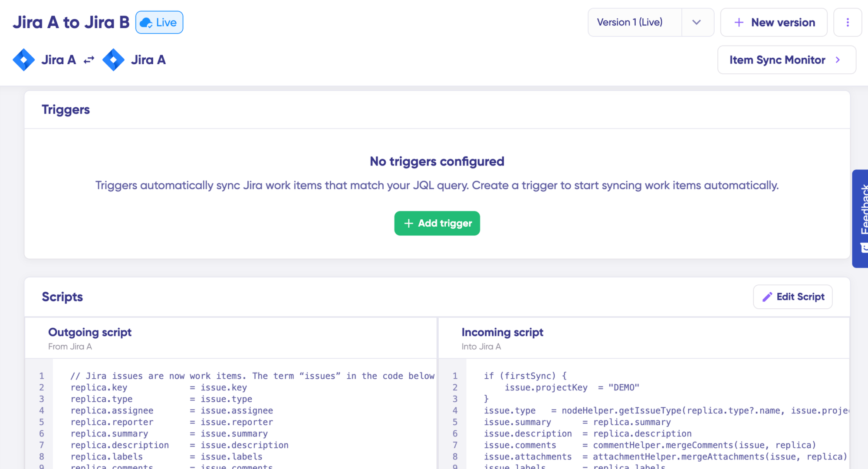The height and width of the screenshot is (469, 868).
Task: Click incoming line 'issue.summary = replica.summary'
Action: pyautogui.click(x=577, y=422)
